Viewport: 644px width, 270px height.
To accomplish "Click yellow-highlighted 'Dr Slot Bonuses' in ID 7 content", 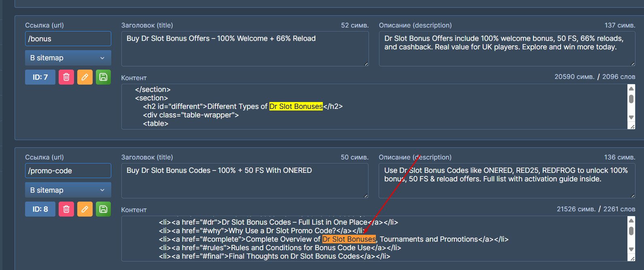I will [x=296, y=106].
